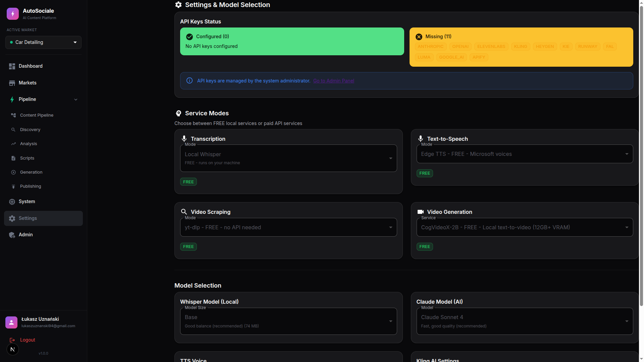
Task: Click the user avatar for Łukasz Uznański
Action: tap(11, 322)
